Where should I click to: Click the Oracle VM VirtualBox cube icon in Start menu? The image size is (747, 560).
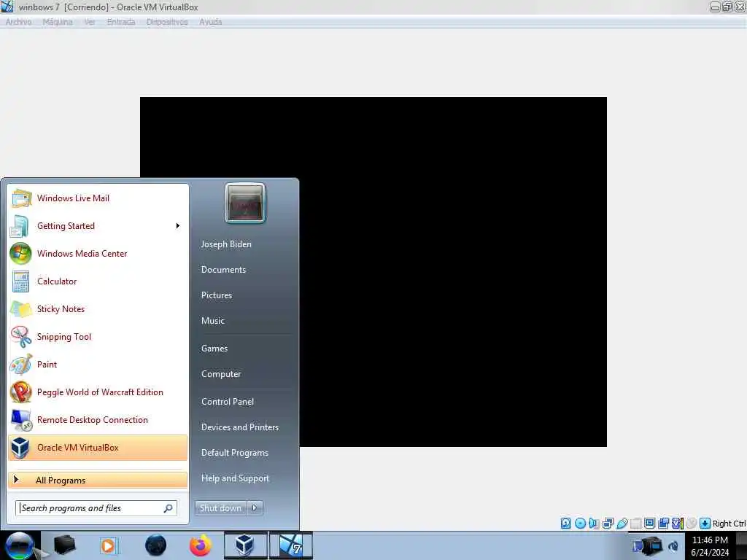click(20, 448)
